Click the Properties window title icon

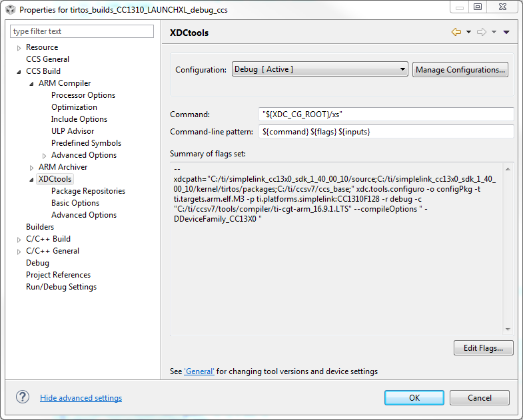click(x=11, y=10)
